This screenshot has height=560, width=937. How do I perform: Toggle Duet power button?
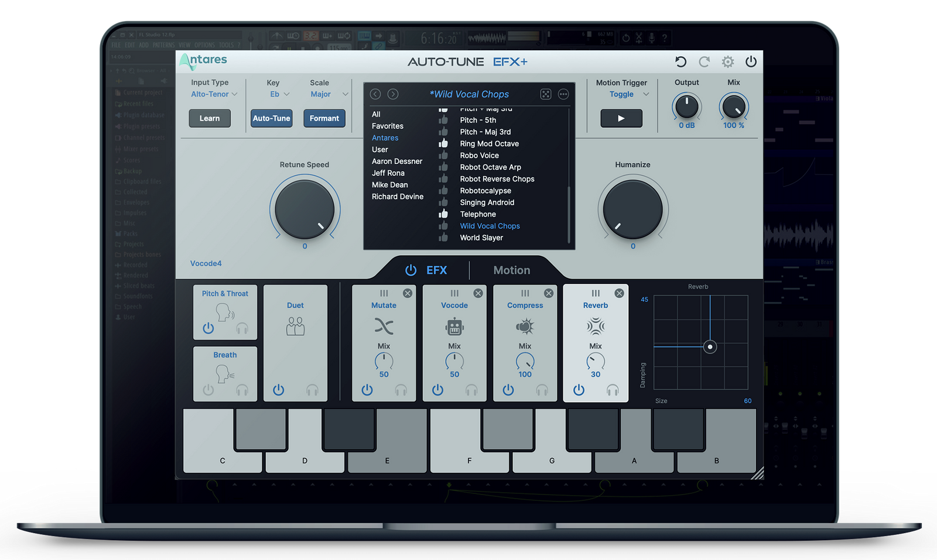(279, 390)
